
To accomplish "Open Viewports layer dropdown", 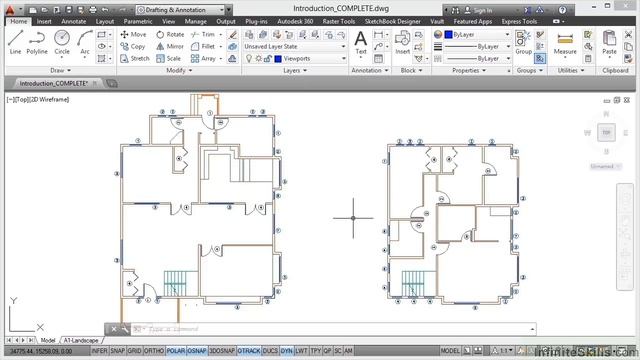I will click(x=295, y=58).
